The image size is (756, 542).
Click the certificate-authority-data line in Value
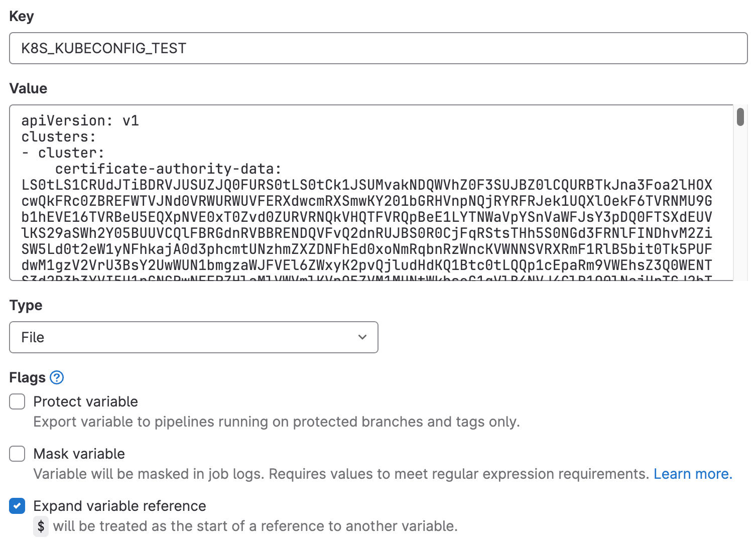click(x=168, y=169)
